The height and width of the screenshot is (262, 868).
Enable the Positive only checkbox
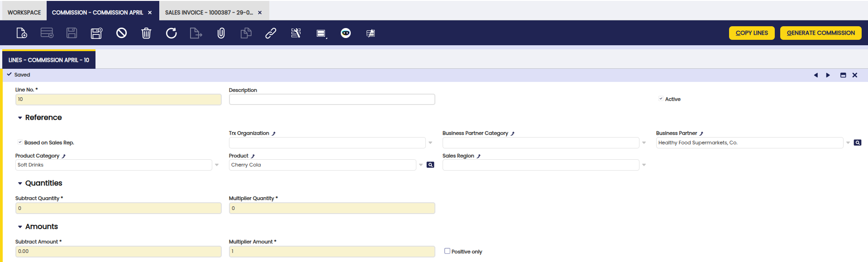[447, 251]
